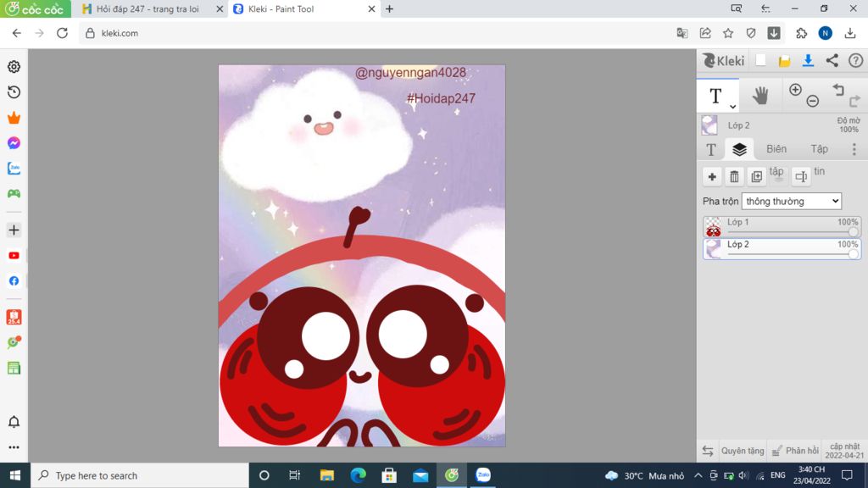Click the Windows search box
The image size is (868, 488).
pos(140,475)
